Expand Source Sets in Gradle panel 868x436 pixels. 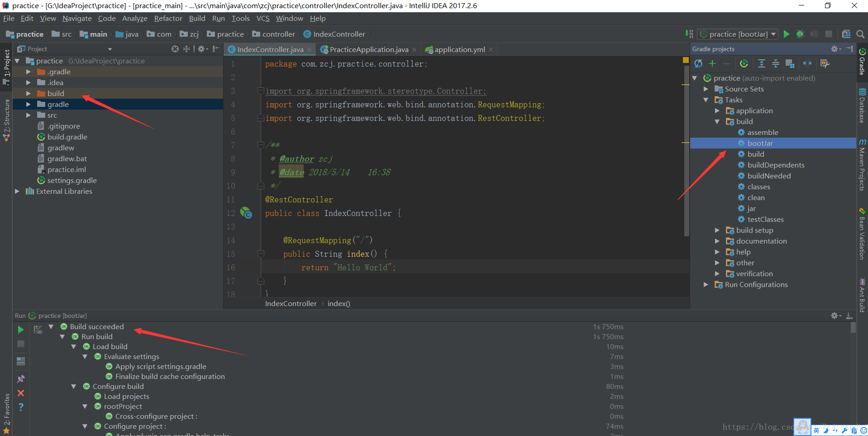click(706, 89)
